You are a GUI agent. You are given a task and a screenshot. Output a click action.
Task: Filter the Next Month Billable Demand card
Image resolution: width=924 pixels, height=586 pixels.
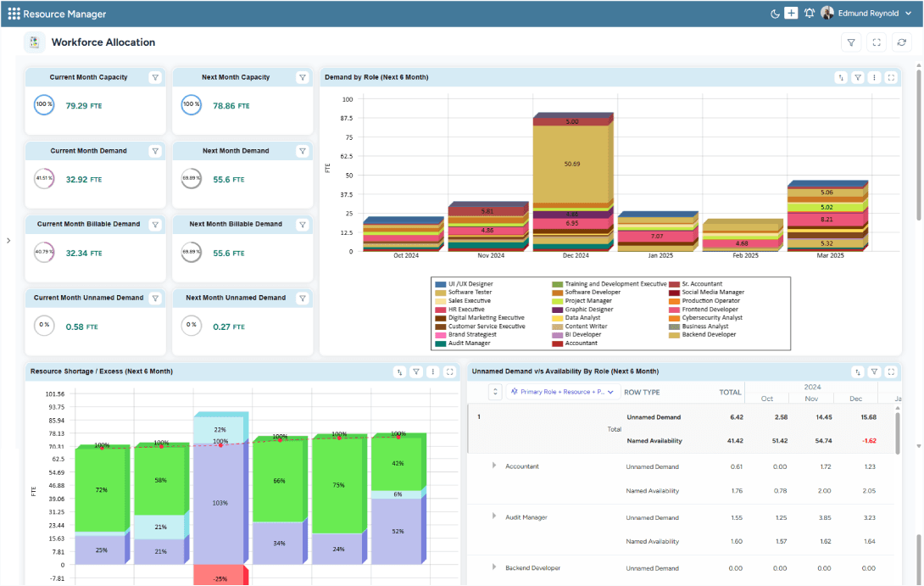(x=303, y=225)
